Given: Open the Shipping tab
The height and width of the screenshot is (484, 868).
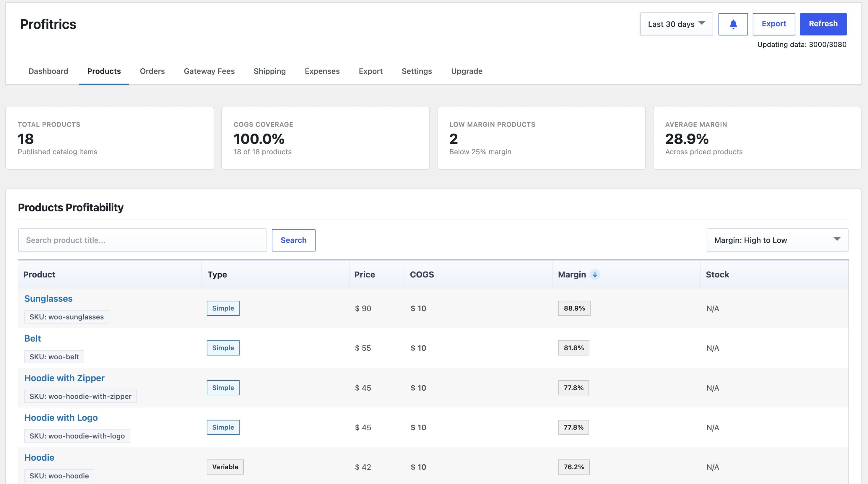Looking at the screenshot, I should click(x=269, y=71).
